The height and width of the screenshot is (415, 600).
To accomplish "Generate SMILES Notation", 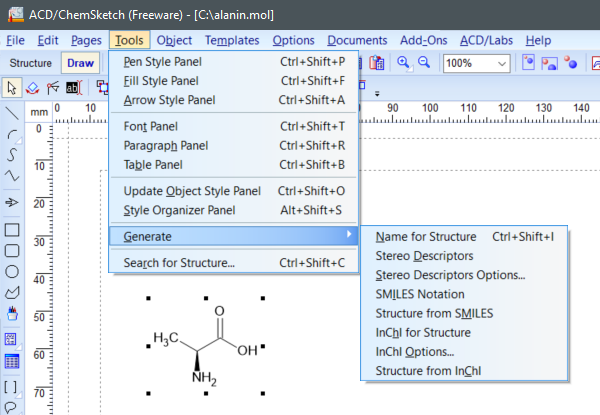I will pos(464,294).
